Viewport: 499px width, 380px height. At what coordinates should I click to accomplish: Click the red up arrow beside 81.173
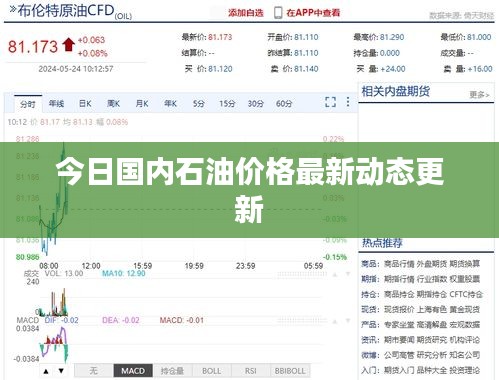click(x=69, y=45)
